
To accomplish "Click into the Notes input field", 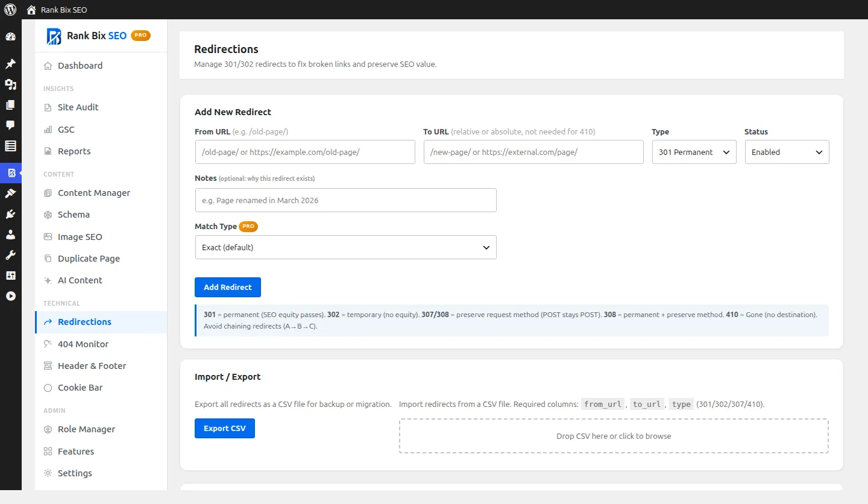I will click(x=346, y=200).
